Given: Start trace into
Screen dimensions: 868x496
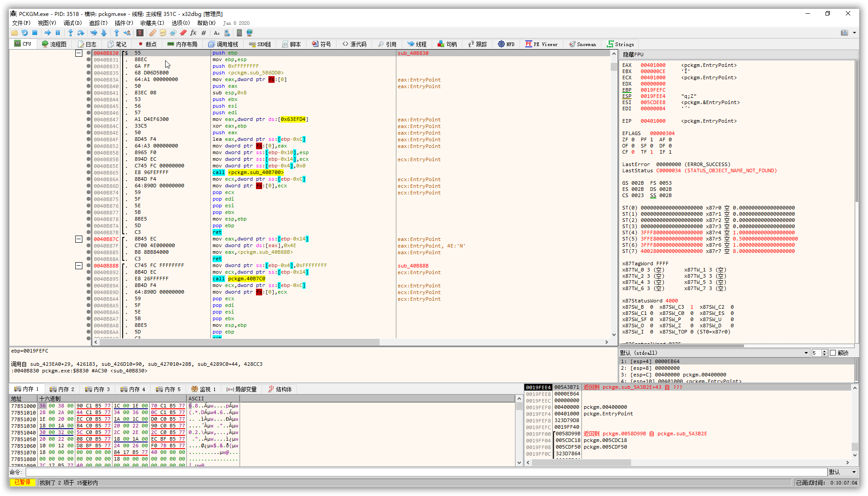Looking at the screenshot, I should tap(93, 33).
